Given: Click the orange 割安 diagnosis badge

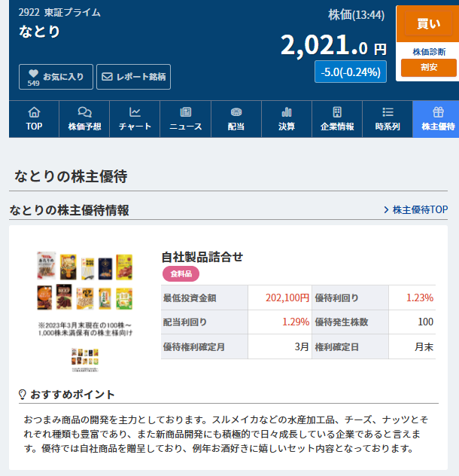Looking at the screenshot, I should (x=428, y=67).
